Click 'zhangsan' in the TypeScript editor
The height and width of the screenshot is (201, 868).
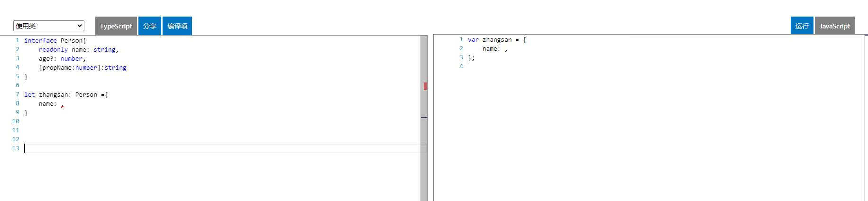click(x=53, y=95)
